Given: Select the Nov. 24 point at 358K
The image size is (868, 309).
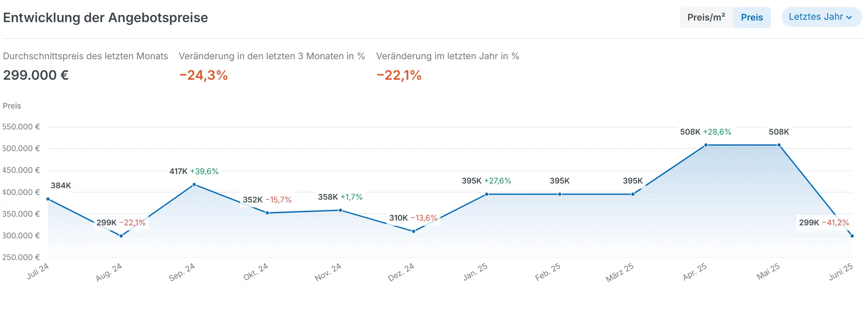Looking at the screenshot, I should 341,210.
